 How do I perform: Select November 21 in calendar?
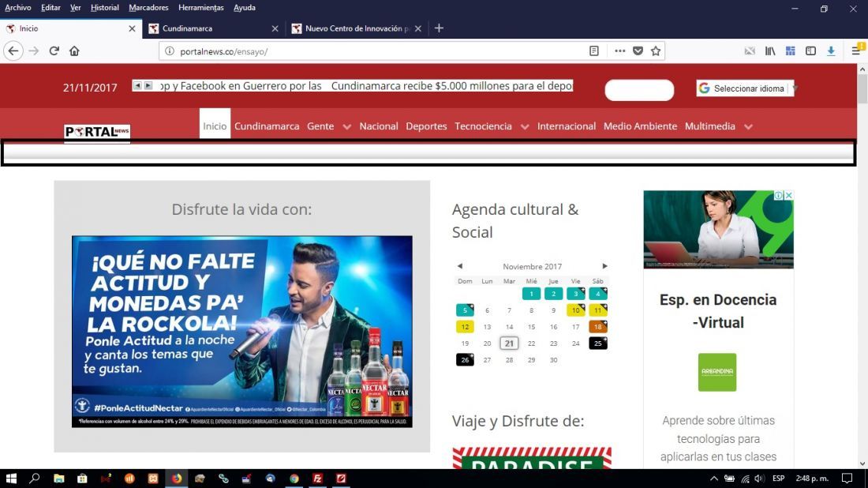click(x=509, y=343)
